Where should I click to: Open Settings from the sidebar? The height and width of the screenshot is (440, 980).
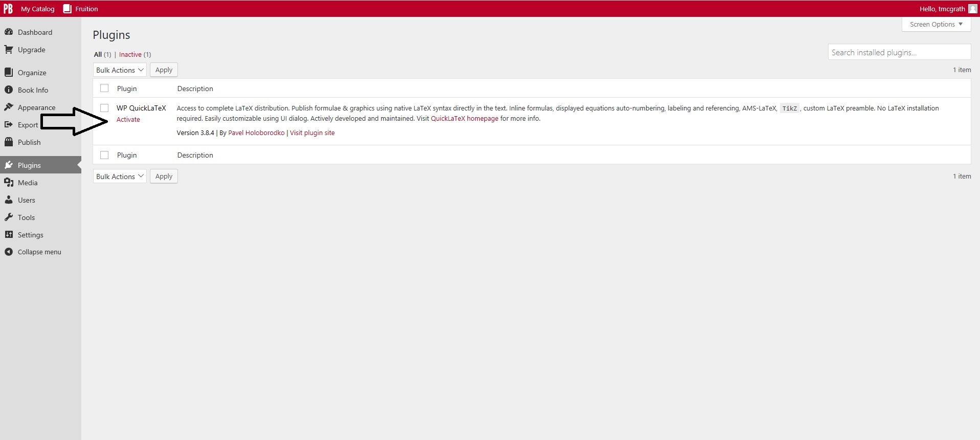(x=30, y=235)
